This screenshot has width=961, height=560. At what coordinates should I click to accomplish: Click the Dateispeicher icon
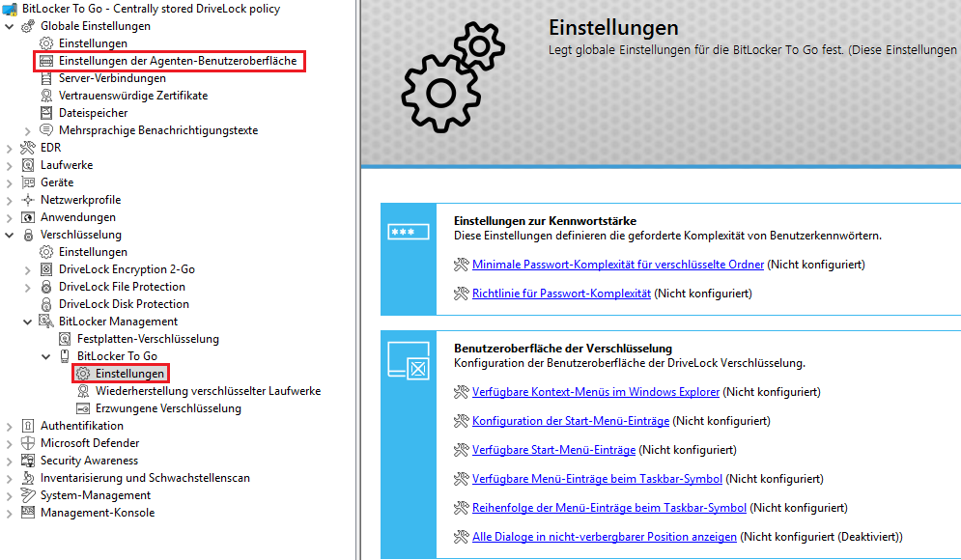(46, 113)
